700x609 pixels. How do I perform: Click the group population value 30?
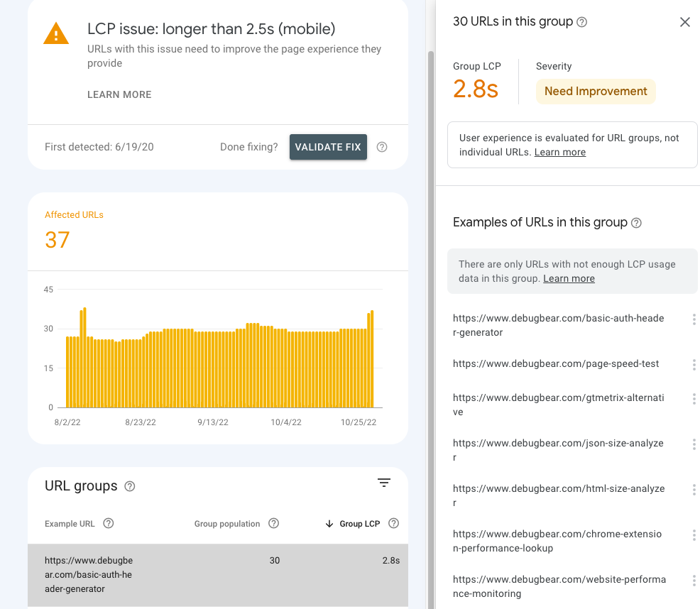point(275,560)
